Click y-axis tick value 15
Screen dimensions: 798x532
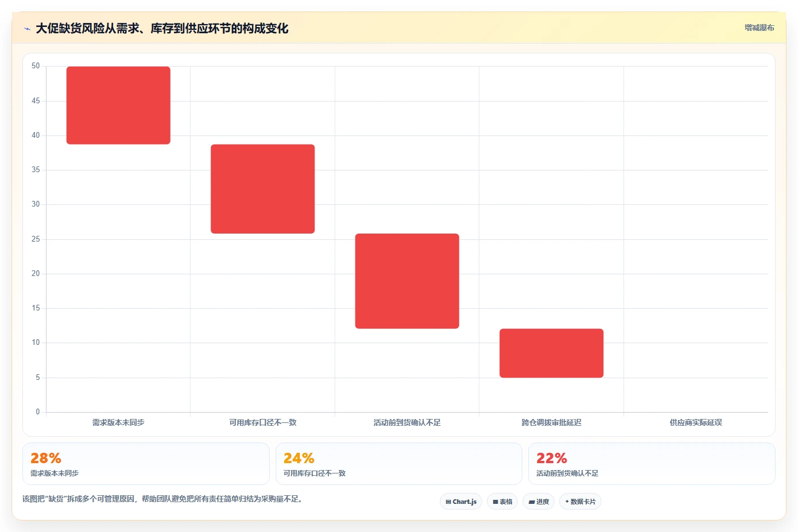pyautogui.click(x=36, y=308)
